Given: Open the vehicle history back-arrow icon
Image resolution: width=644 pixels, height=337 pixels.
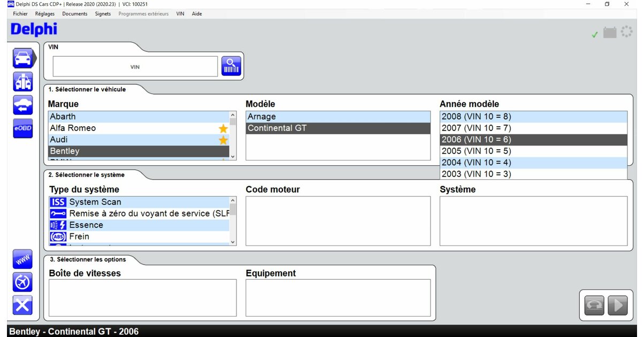Looking at the screenshot, I should (x=23, y=105).
